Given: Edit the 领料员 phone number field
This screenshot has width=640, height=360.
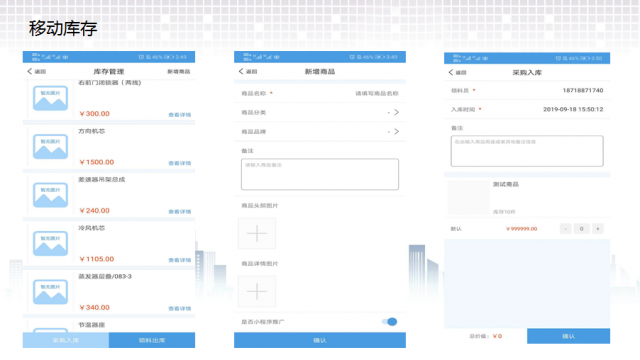Looking at the screenshot, I should point(582,90).
